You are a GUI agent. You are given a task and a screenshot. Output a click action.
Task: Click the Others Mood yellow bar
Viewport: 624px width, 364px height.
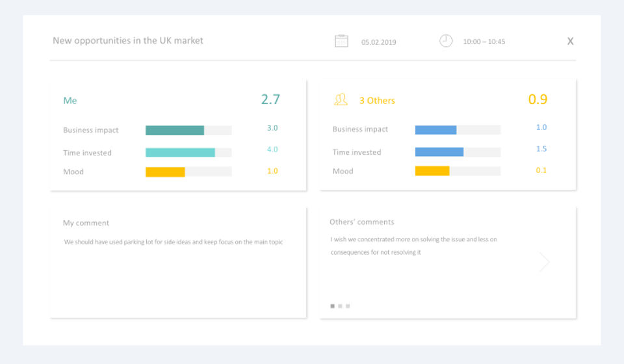point(458,171)
